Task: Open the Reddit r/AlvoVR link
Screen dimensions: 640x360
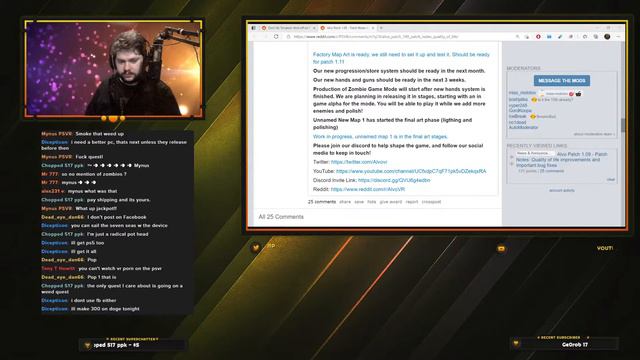Action: coord(368,189)
